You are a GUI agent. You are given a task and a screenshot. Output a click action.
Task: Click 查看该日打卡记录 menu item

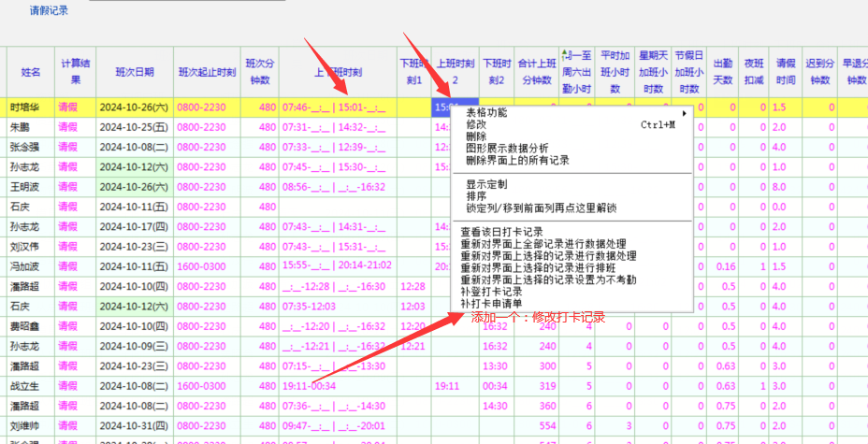coord(502,232)
